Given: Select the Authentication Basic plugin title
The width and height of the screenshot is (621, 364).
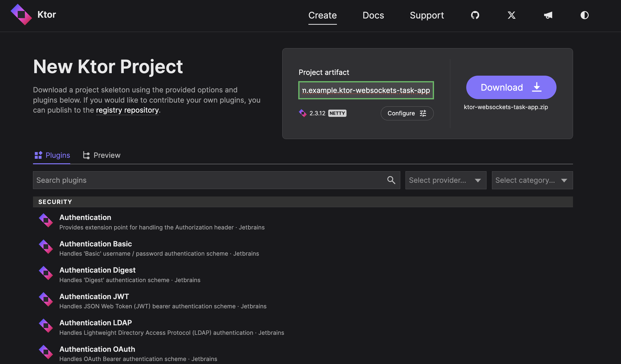Looking at the screenshot, I should [95, 244].
